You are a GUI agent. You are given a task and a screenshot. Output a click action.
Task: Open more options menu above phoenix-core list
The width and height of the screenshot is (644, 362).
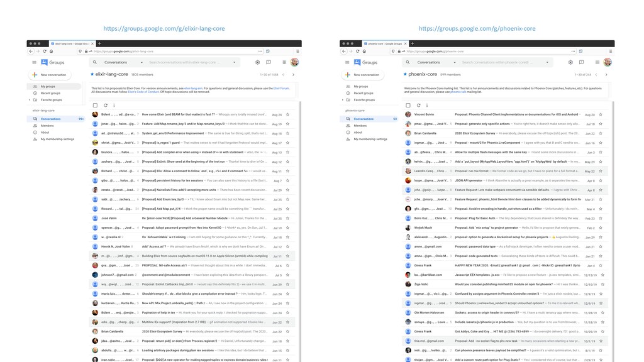[x=427, y=106]
